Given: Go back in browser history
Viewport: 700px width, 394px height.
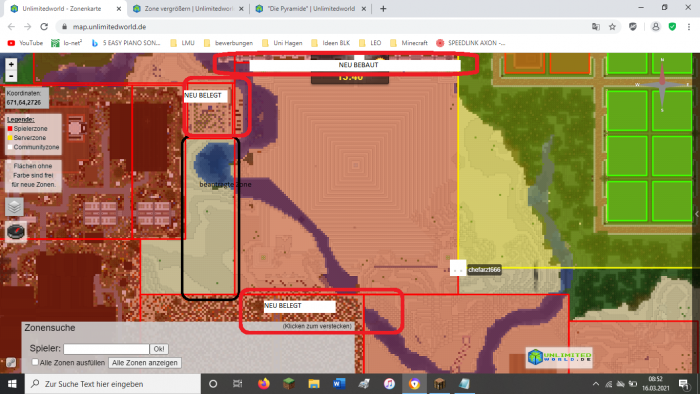Looking at the screenshot, I should click(11, 27).
